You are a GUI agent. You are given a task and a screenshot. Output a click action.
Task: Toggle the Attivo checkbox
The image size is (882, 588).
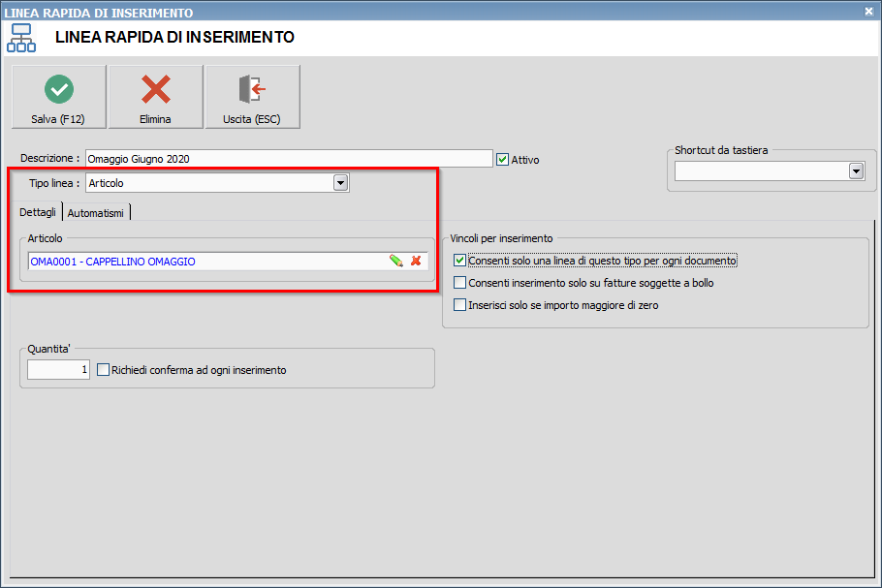503,160
